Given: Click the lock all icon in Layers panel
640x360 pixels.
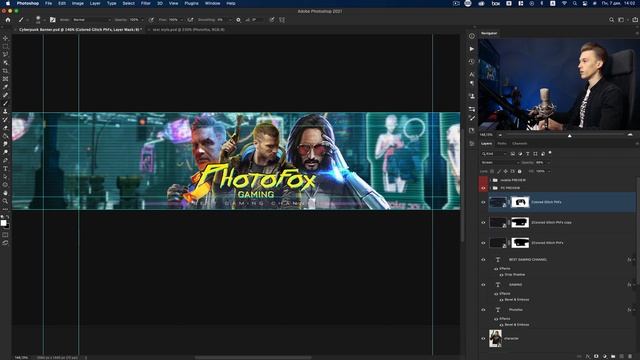Looking at the screenshot, I should click(520, 171).
